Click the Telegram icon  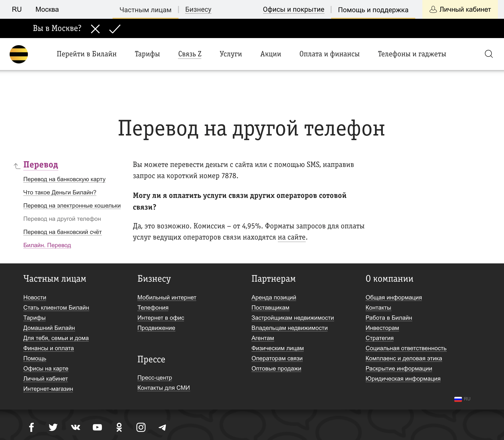point(163,427)
